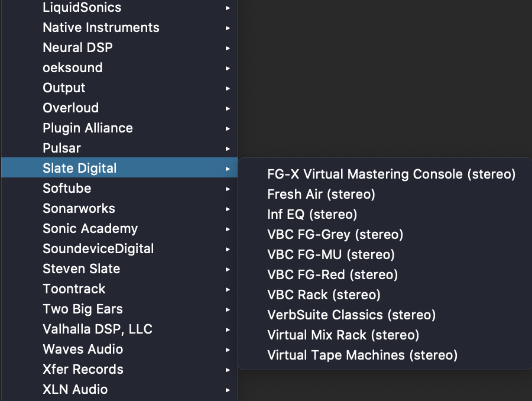Open the Plugin Alliance submenu
Viewport: 532px width, 401px height.
119,128
